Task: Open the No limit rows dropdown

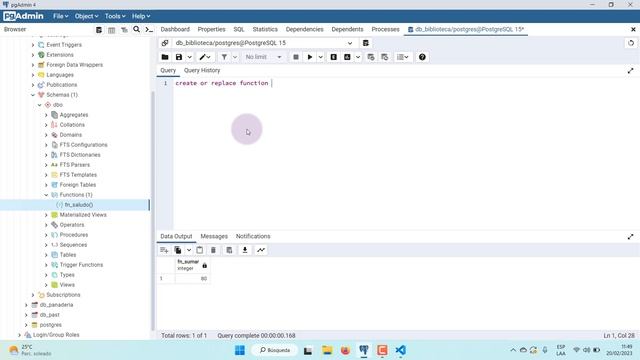Action: coord(263,57)
